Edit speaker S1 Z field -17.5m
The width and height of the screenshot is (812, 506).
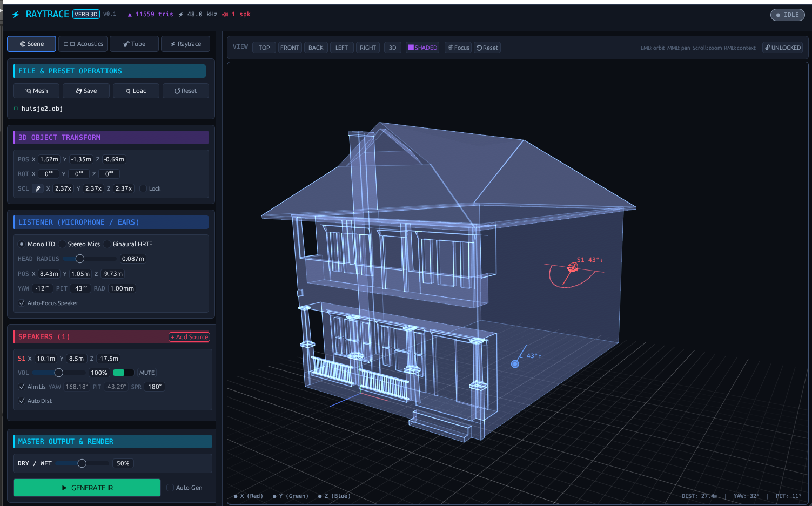coord(108,359)
